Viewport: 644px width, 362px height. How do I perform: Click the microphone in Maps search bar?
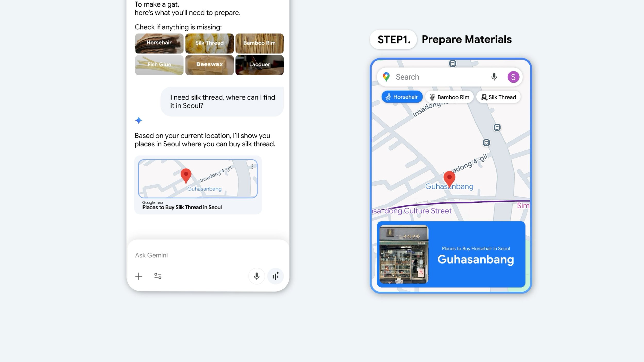coord(494,77)
